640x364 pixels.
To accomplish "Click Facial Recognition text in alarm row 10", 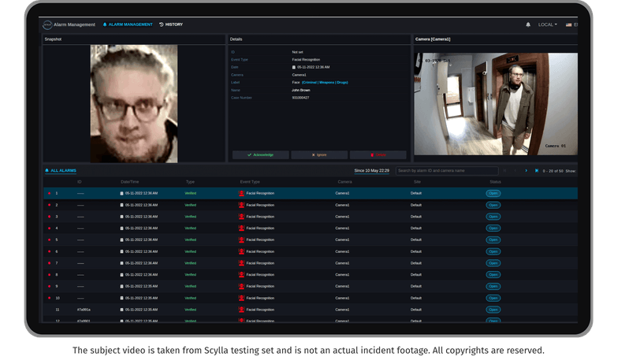I will (x=260, y=299).
